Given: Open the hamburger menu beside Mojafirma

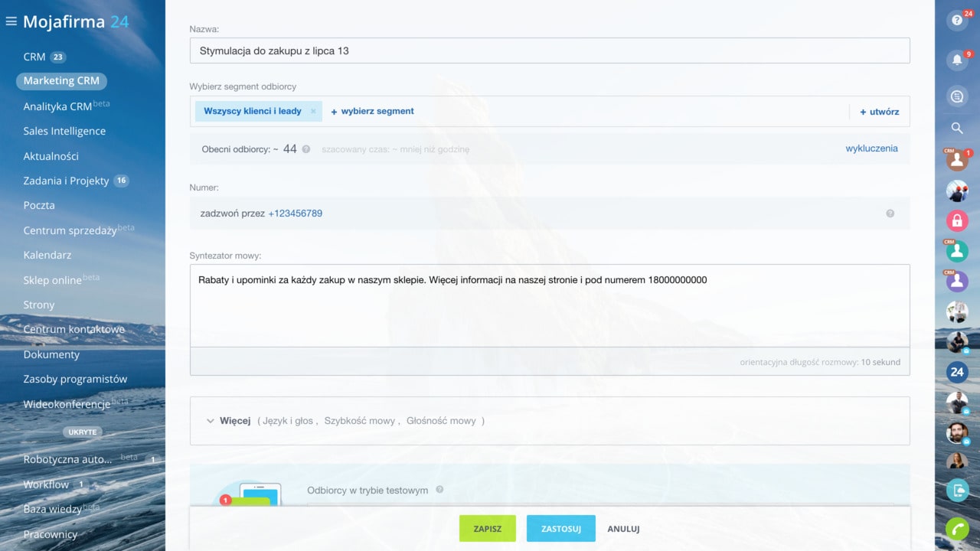Looking at the screenshot, I should point(11,21).
